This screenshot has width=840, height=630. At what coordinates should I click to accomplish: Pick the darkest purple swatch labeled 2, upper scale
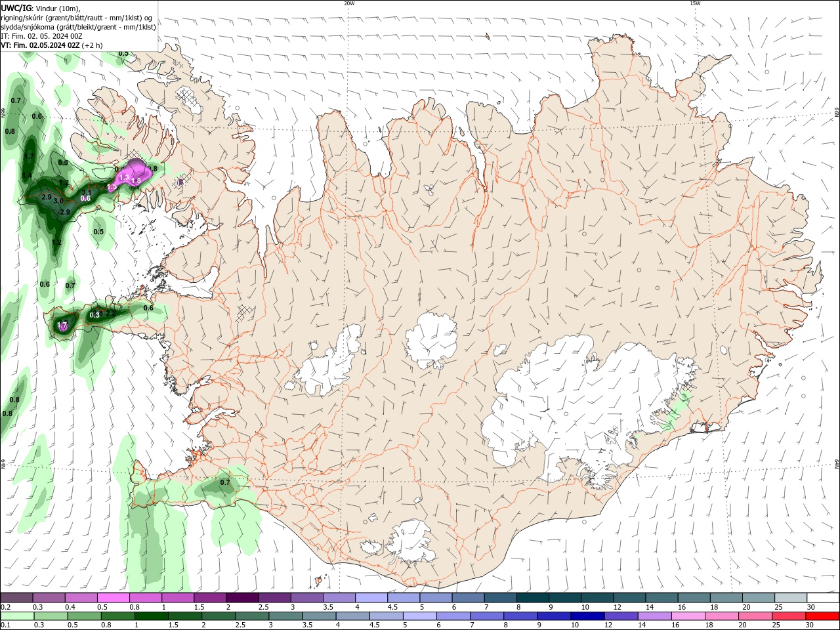tap(242, 598)
